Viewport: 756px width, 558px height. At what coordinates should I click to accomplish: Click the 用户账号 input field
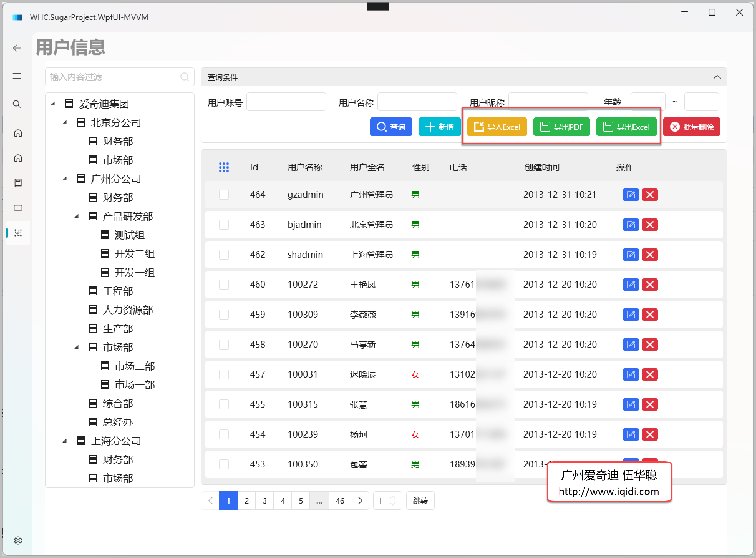click(x=286, y=102)
